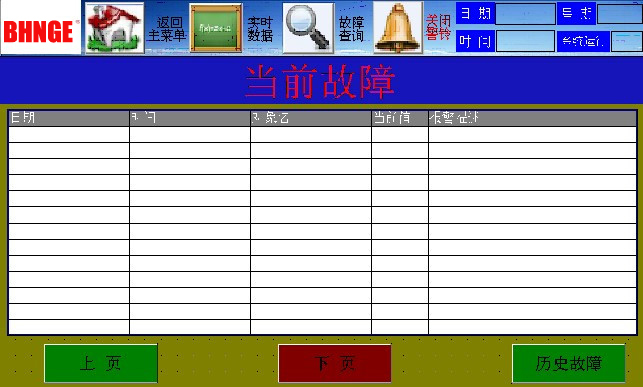
Task: Click the 当前故障 title banner
Action: pos(322,81)
